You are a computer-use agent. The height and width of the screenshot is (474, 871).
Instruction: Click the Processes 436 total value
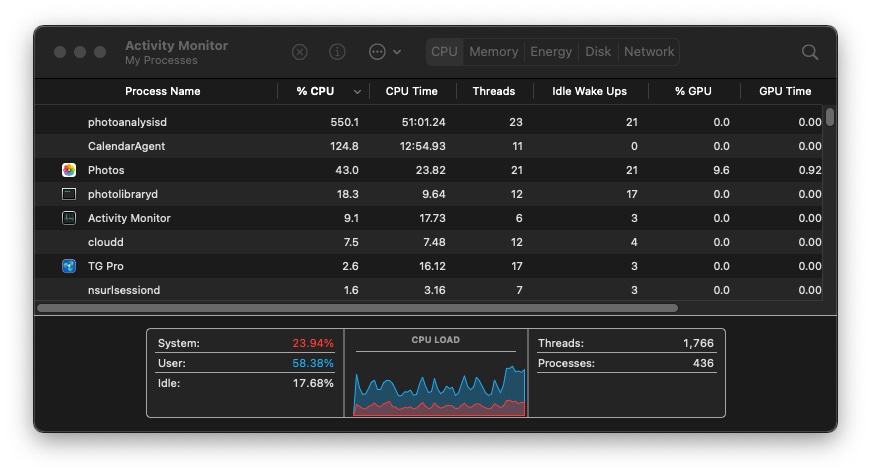coord(703,363)
